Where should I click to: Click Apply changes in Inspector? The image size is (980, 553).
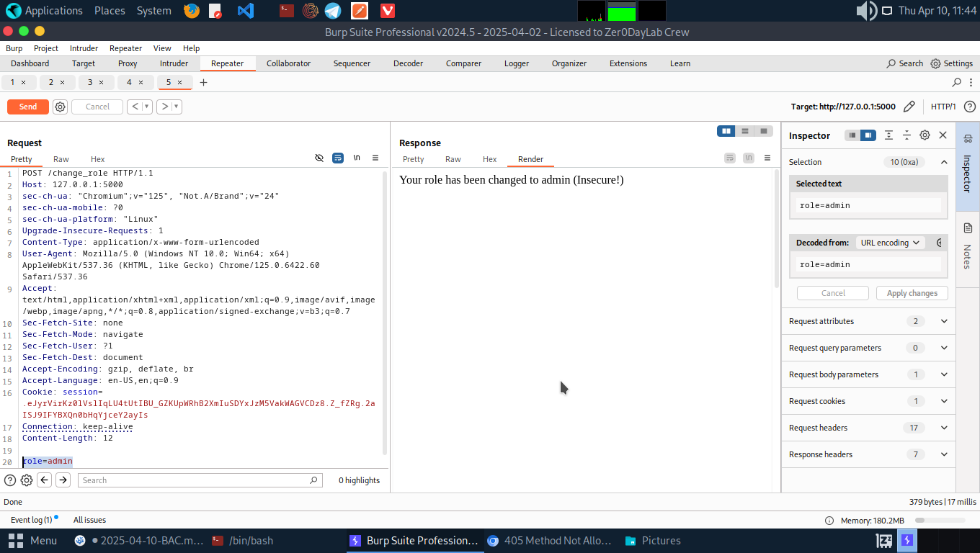(x=912, y=293)
